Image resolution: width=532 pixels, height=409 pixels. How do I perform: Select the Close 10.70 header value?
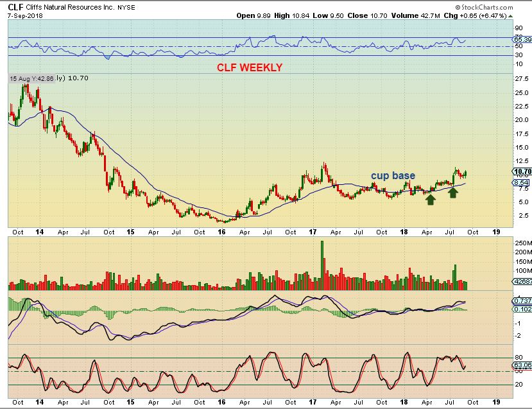[367, 15]
